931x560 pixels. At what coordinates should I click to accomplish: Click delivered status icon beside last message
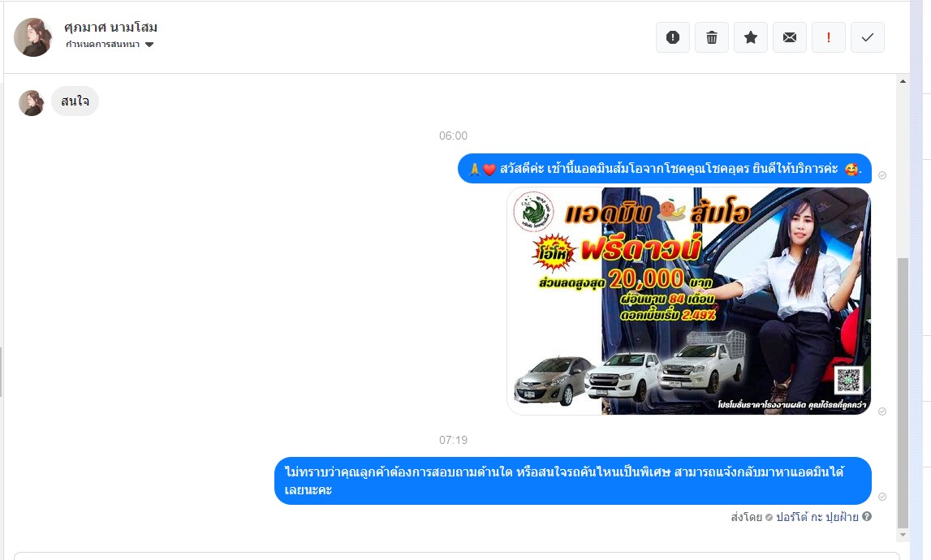pos(882,497)
